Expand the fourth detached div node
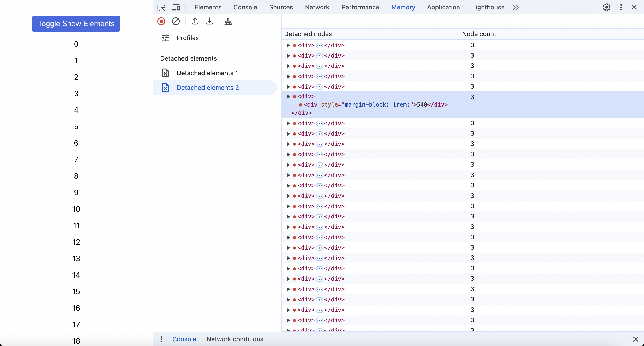 [x=288, y=76]
